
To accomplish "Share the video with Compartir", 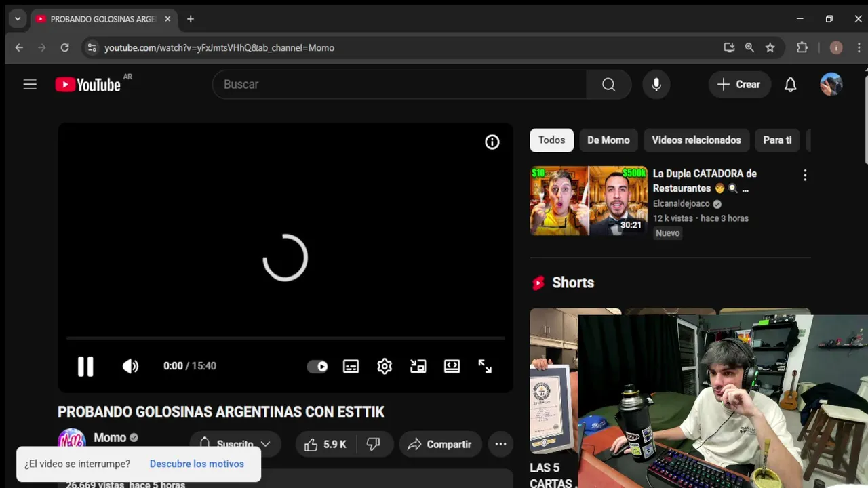I will (x=440, y=445).
